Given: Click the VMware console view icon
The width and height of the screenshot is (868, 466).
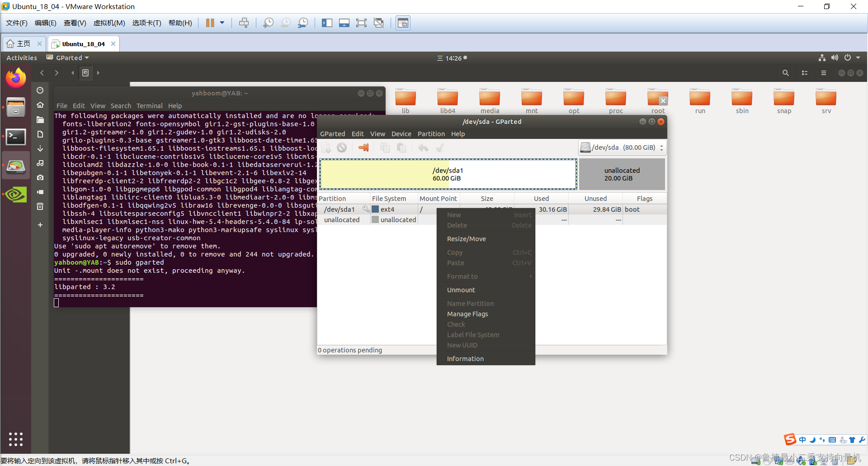Looking at the screenshot, I should point(403,23).
